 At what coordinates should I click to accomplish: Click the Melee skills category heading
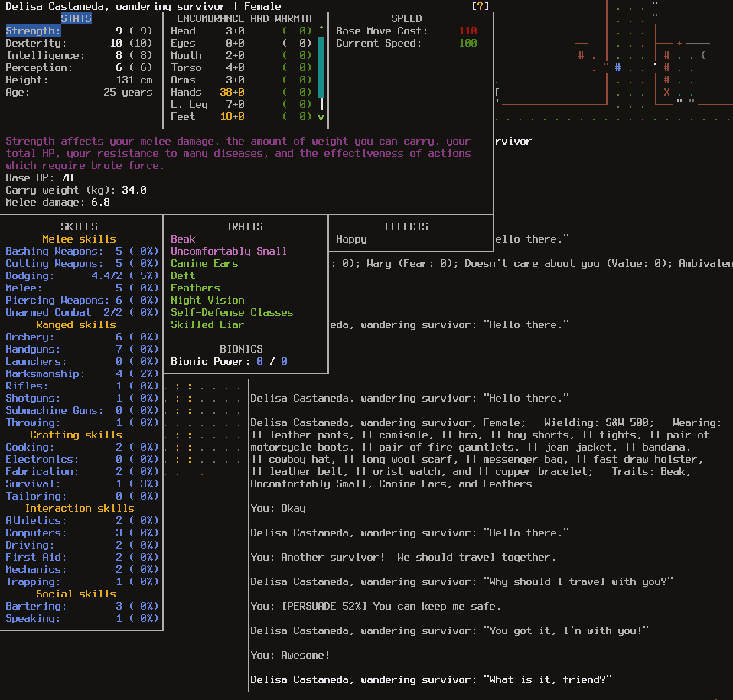pos(79,239)
